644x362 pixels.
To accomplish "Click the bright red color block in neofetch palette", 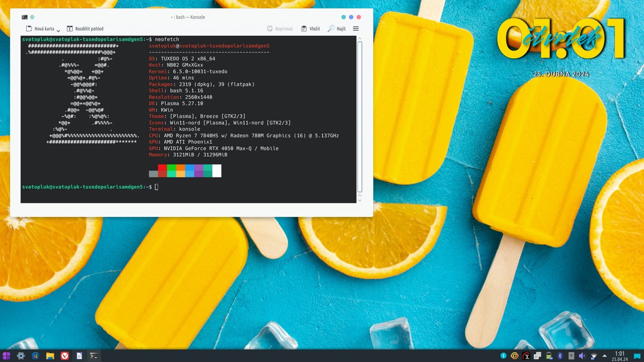I will [162, 167].
